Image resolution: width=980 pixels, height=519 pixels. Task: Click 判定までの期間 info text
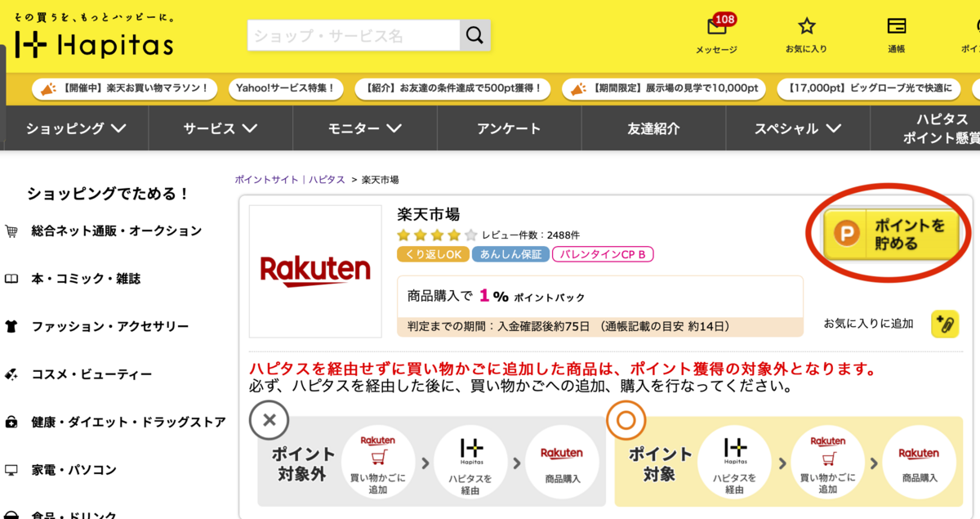[568, 326]
